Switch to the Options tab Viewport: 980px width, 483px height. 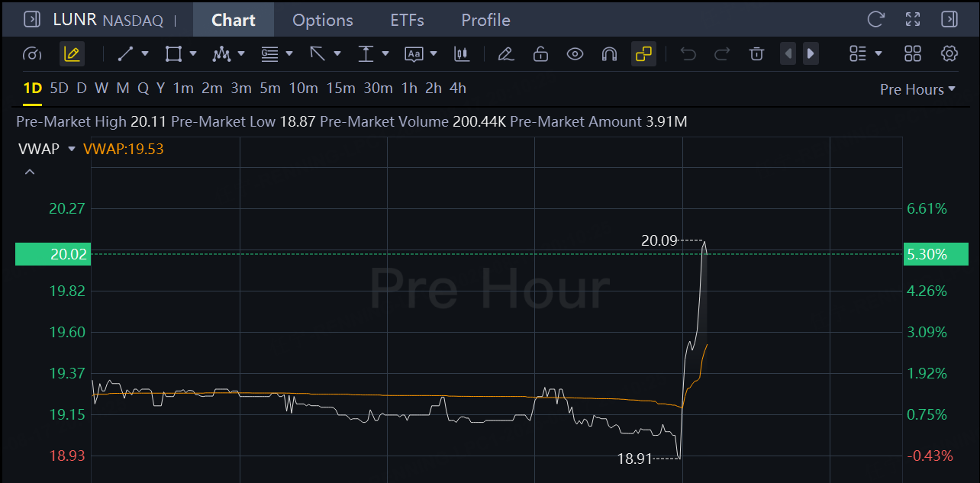coord(323,20)
